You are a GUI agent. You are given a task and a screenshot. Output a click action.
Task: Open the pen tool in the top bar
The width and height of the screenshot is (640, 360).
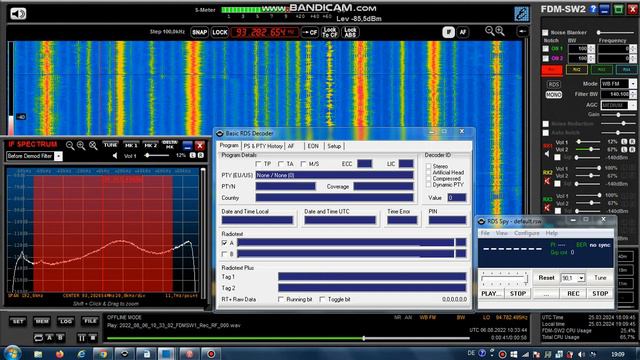(x=521, y=14)
